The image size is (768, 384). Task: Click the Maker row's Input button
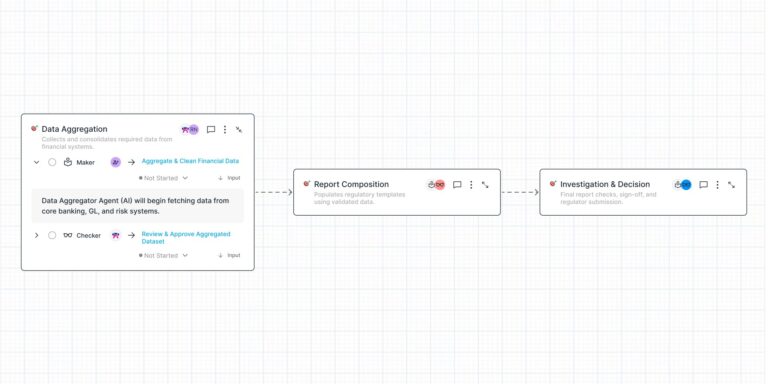click(229, 178)
